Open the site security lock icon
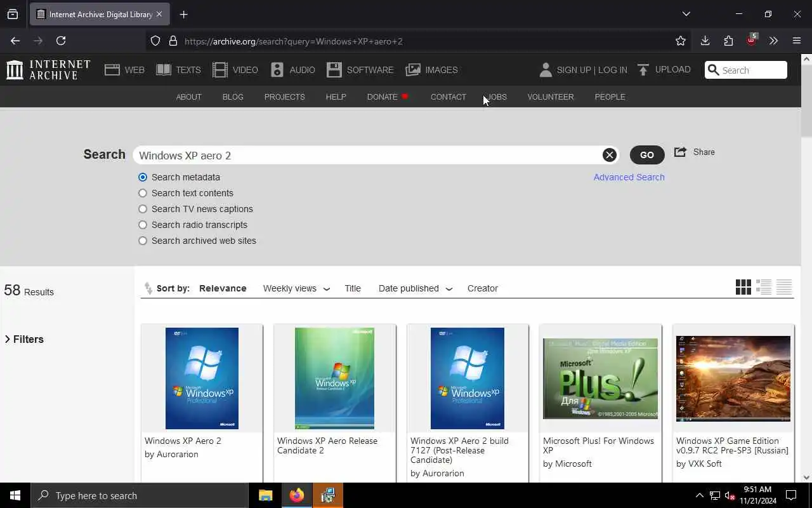Image resolution: width=812 pixels, height=508 pixels. [173, 41]
